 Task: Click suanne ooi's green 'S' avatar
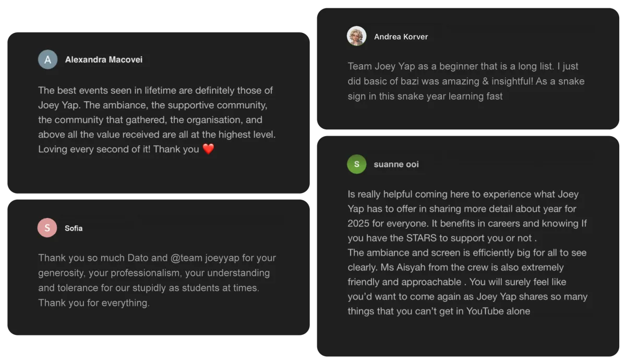click(x=357, y=164)
